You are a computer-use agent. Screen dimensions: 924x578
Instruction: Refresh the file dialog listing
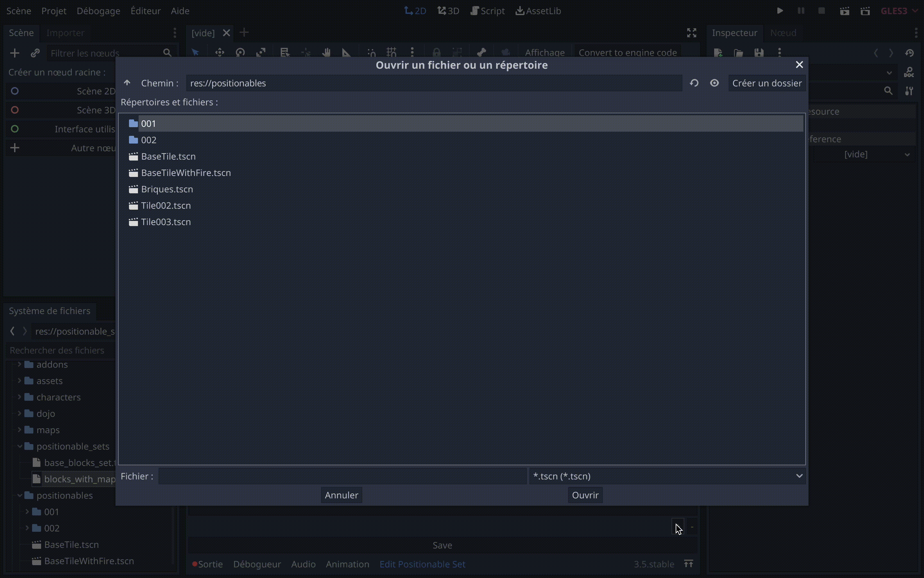click(x=694, y=83)
